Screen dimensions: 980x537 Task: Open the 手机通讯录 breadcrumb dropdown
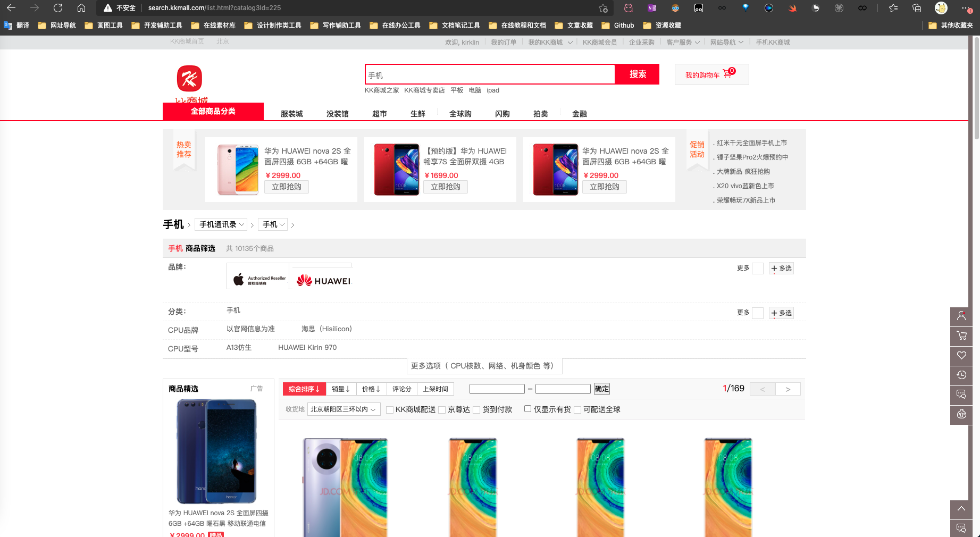tap(221, 224)
